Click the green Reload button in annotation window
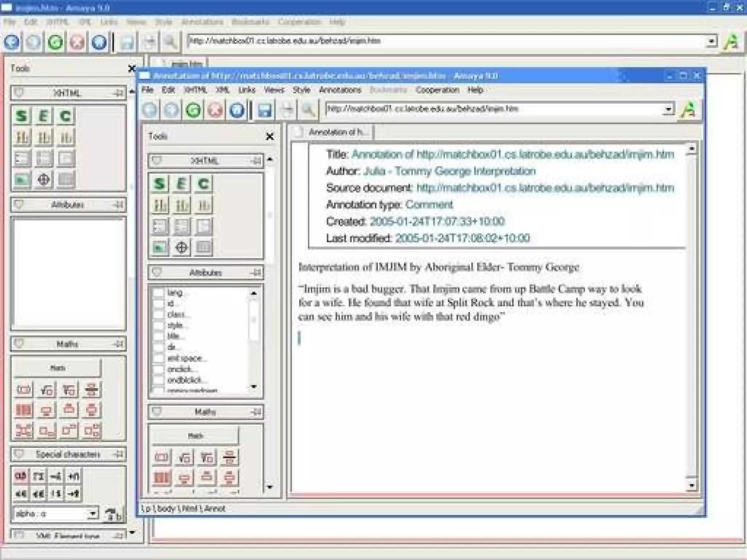This screenshot has height=560, width=747. (193, 110)
